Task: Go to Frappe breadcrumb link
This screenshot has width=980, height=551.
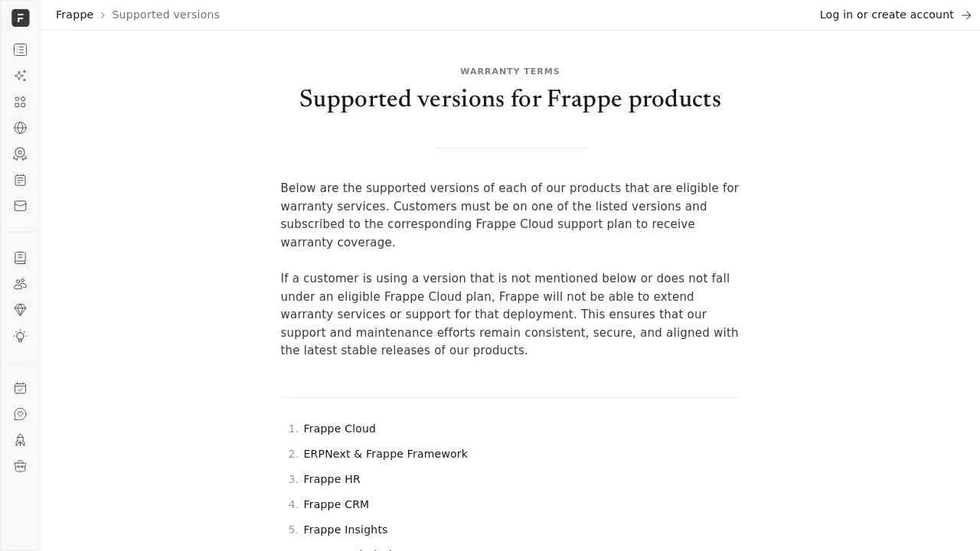Action: click(74, 15)
